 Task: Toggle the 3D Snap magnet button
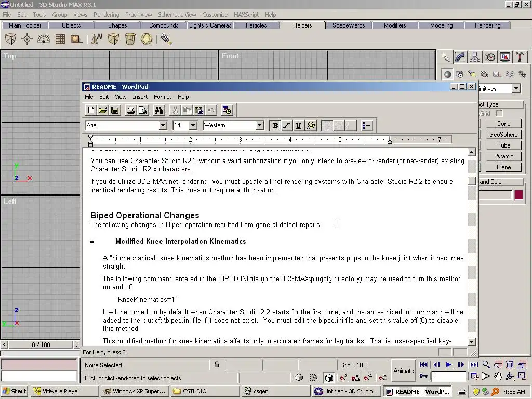(x=343, y=377)
